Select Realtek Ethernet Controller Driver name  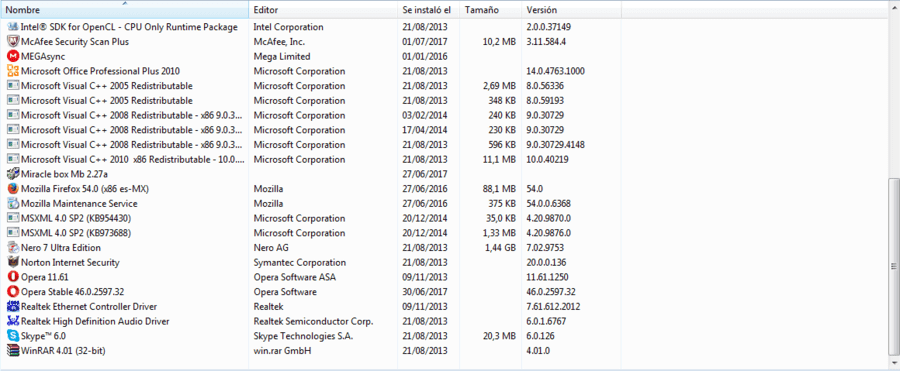coord(89,307)
